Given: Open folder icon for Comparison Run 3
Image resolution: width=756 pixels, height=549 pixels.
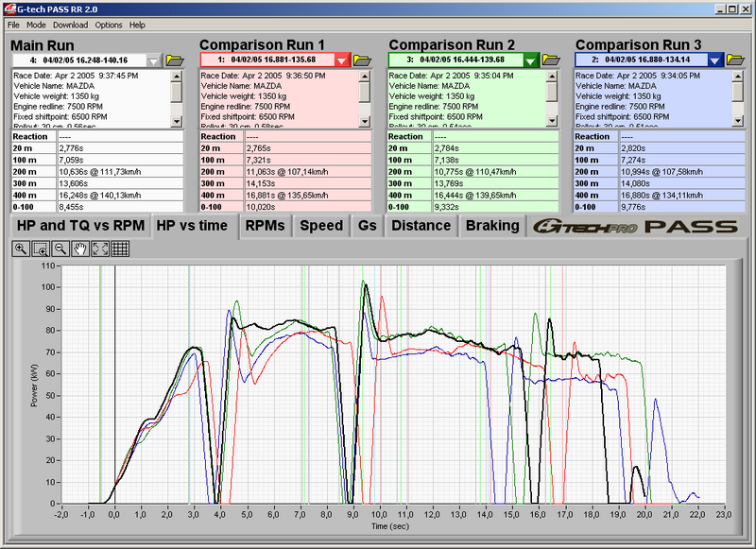Looking at the screenshot, I should click(x=736, y=60).
